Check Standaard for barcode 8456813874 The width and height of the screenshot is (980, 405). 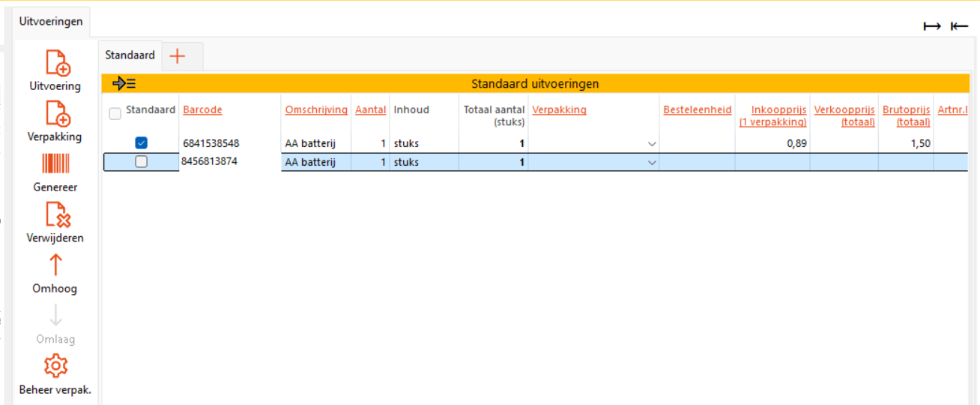tap(141, 162)
